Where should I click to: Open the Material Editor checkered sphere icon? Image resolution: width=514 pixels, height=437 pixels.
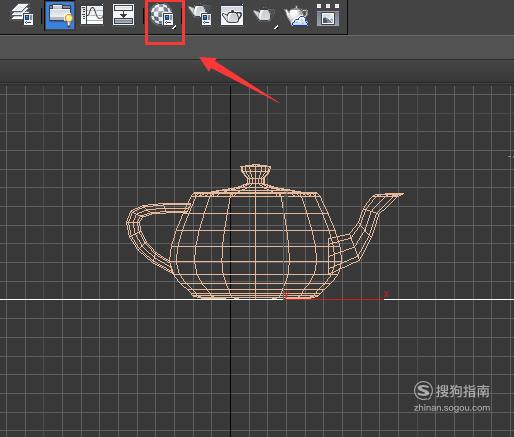coord(163,16)
